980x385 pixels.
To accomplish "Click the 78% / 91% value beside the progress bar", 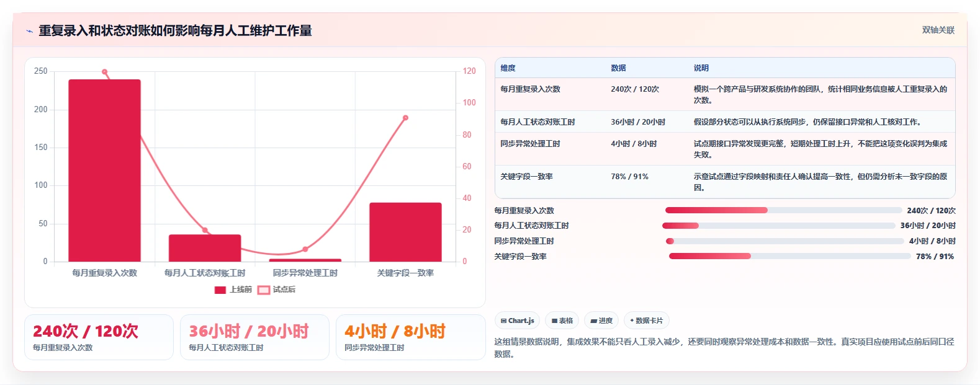I will coord(935,257).
